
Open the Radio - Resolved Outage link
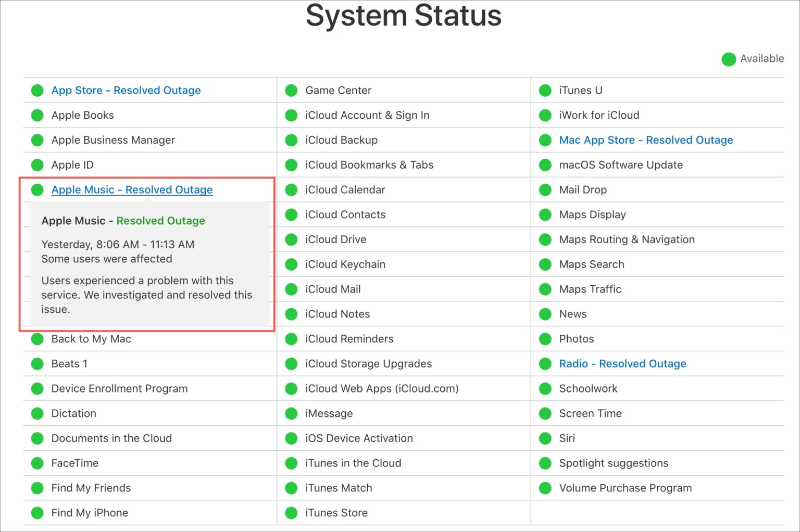tap(622, 363)
